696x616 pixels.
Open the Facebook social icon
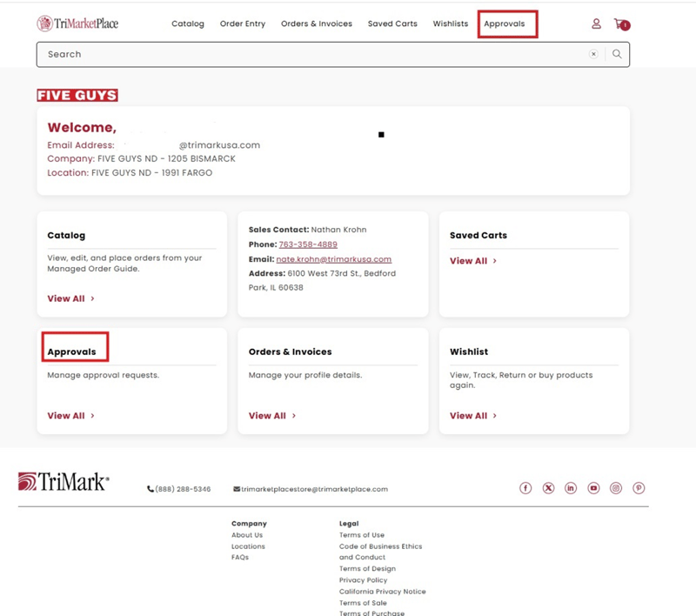[x=525, y=488]
